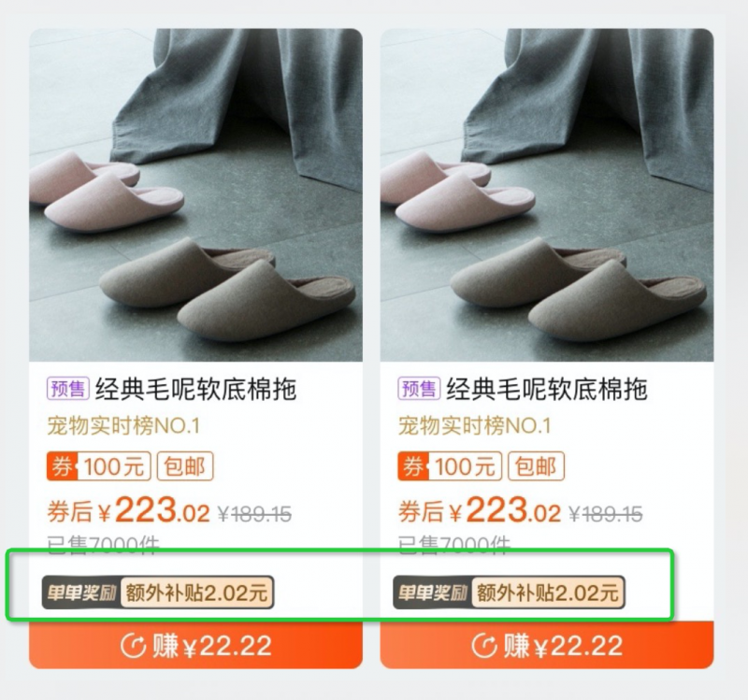Click the left card's 预售 tag
The image size is (748, 700).
67,389
